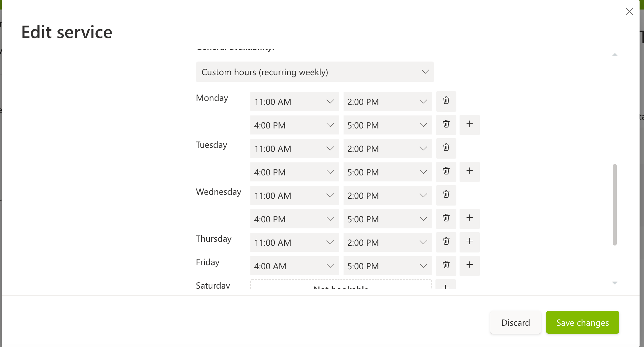
Task: Add another time slot for Friday
Action: [x=469, y=265]
